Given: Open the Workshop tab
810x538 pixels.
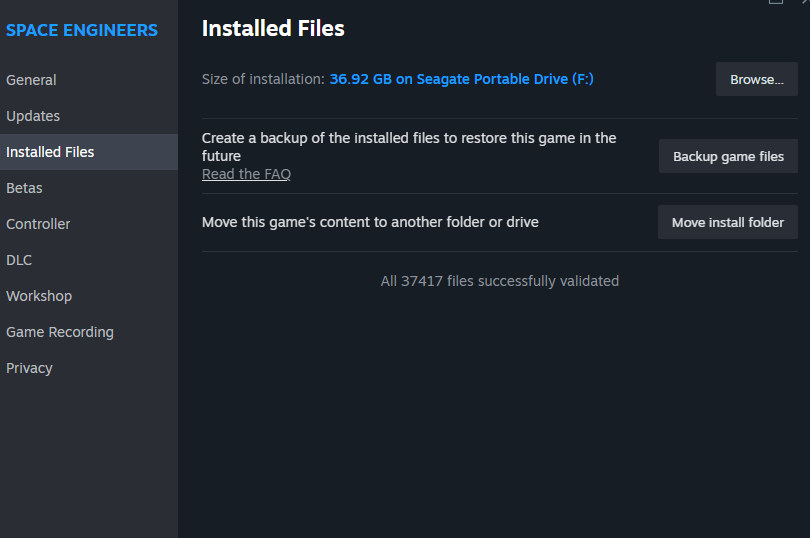Looking at the screenshot, I should [x=39, y=296].
